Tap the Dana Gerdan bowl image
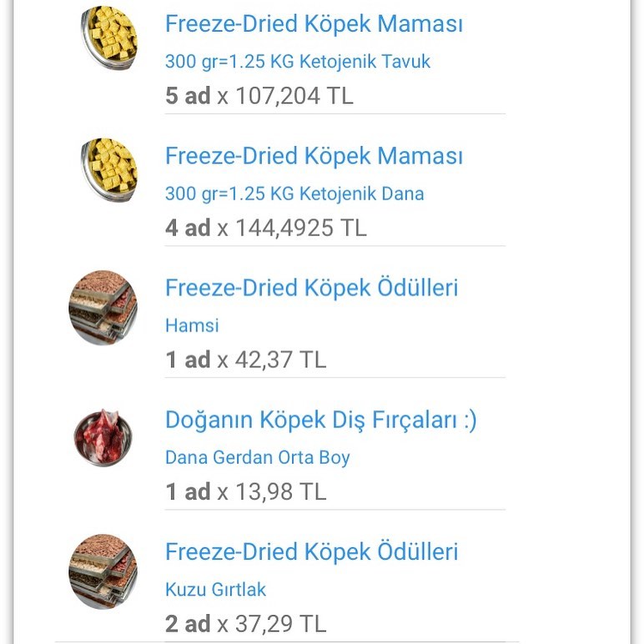644x644 pixels. pos(103,438)
